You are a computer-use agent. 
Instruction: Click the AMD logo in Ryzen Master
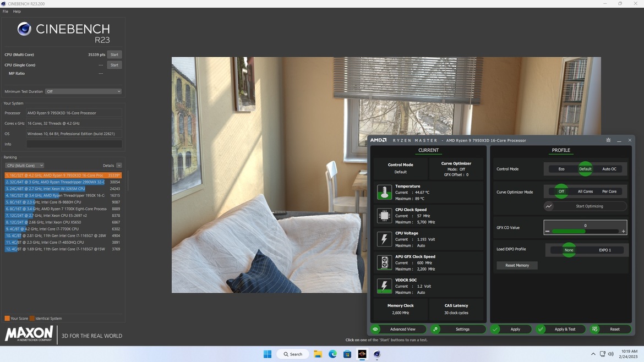378,140
